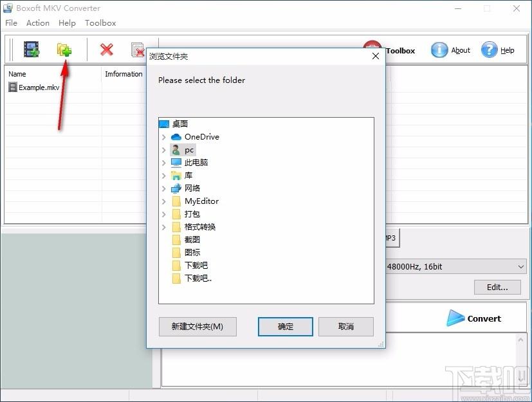Open the Action menu

(x=38, y=23)
